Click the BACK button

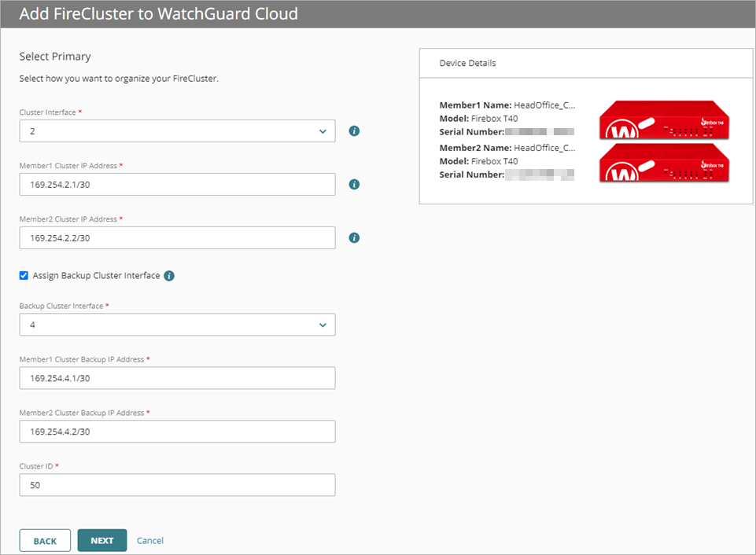(x=45, y=540)
